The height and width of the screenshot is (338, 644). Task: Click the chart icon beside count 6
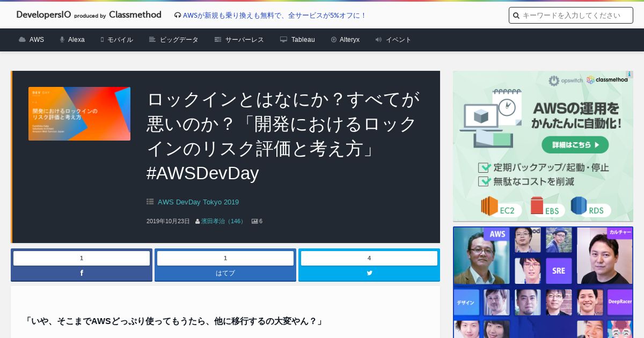point(255,221)
